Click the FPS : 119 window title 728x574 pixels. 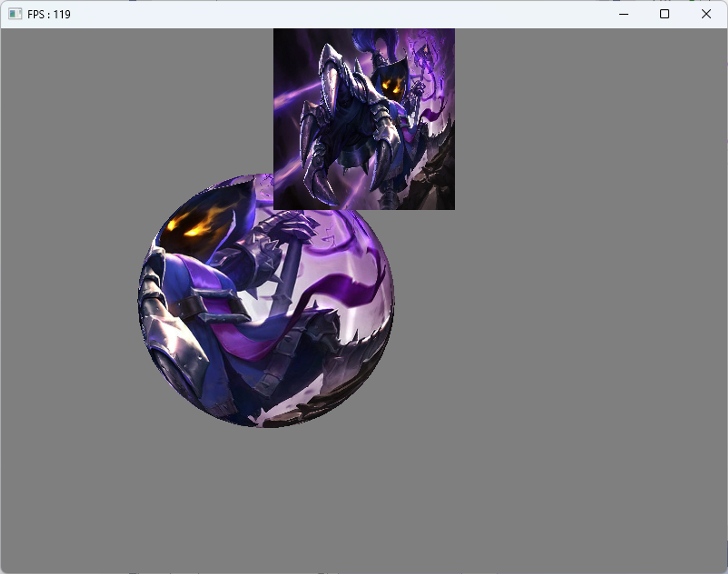pos(49,15)
